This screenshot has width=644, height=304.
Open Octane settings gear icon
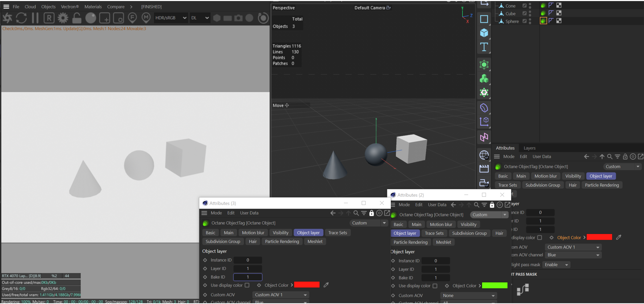point(63,18)
